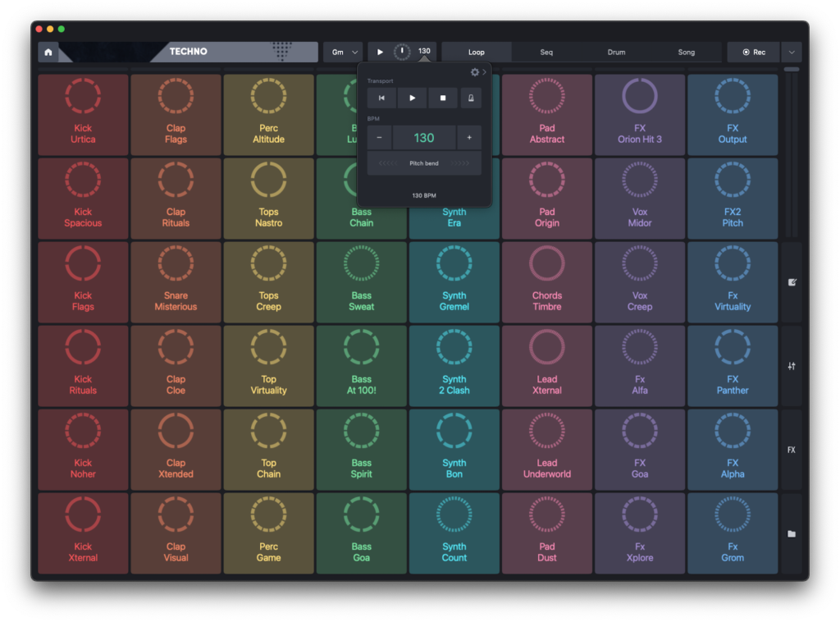The width and height of the screenshot is (840, 622).
Task: Decrease BPM with the minus button
Action: click(x=379, y=138)
